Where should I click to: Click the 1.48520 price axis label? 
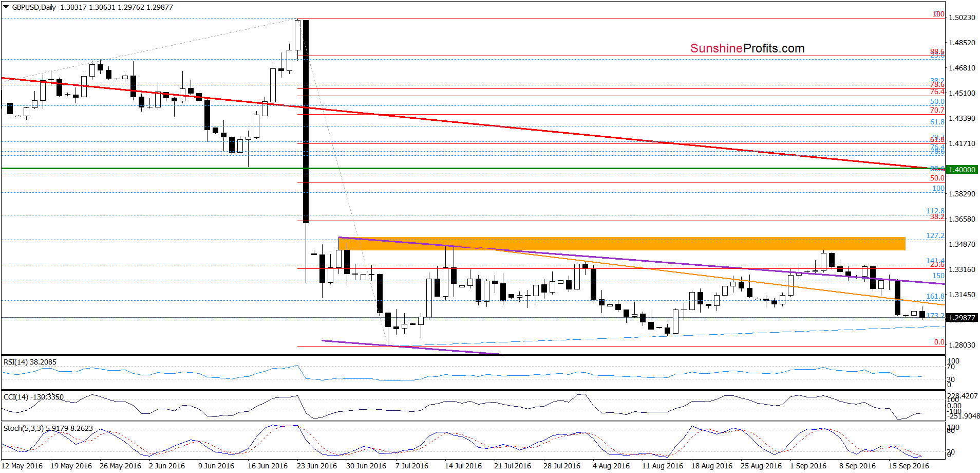pos(962,43)
